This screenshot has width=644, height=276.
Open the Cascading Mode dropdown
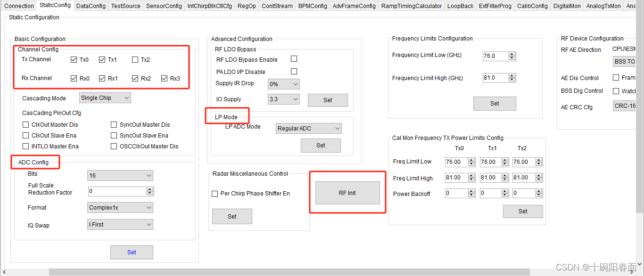coord(105,98)
